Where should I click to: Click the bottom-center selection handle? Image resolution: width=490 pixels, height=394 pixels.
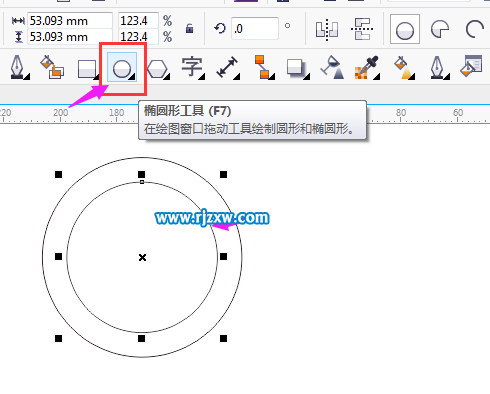pyautogui.click(x=141, y=339)
